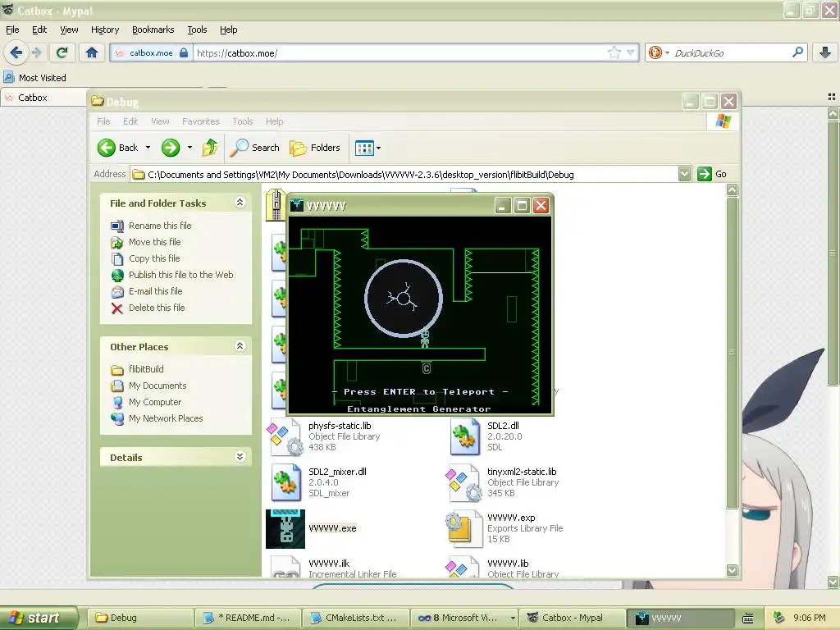Open Explorer Search pane
The image size is (840, 630).
(x=254, y=148)
